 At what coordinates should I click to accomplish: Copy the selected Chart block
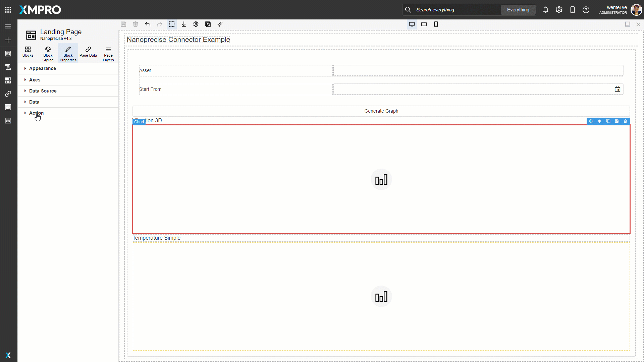click(x=608, y=121)
